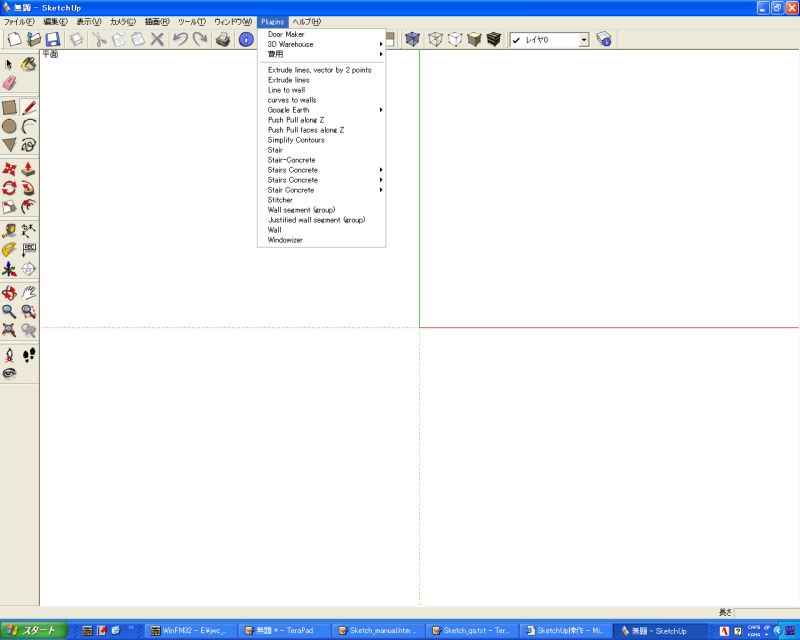Click the Zoom Extents tool

coord(9,330)
